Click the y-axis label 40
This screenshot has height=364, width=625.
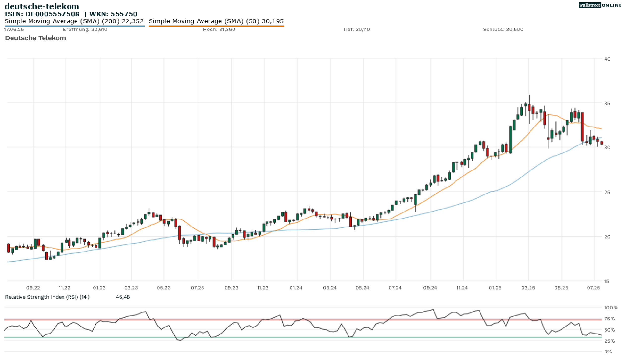pyautogui.click(x=607, y=59)
